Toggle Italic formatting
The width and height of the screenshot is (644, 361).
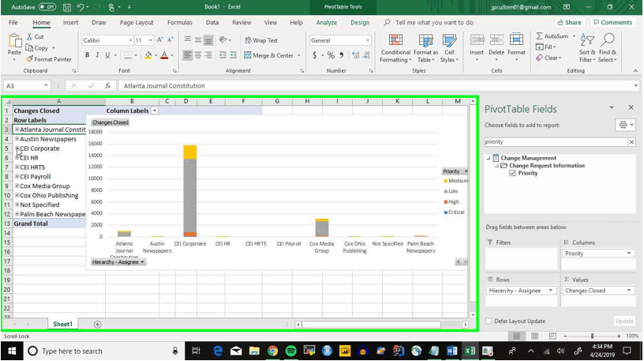[x=97, y=55]
